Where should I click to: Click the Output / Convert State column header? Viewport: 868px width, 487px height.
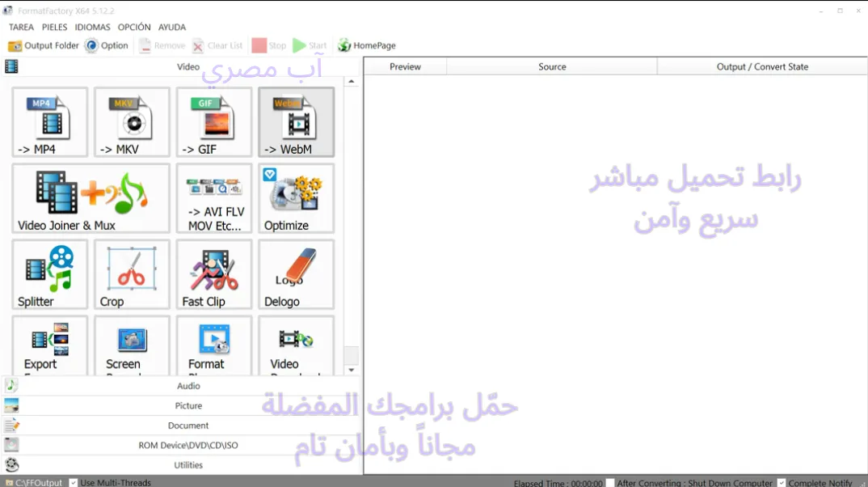[762, 66]
